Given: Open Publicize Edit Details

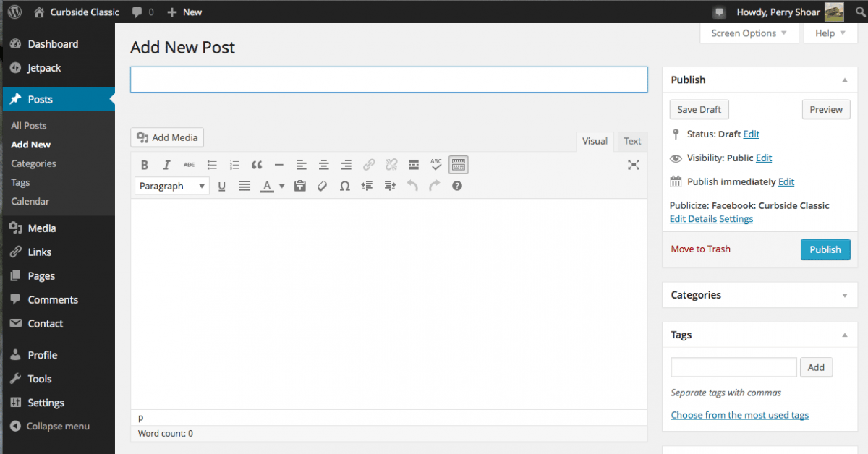Looking at the screenshot, I should (x=693, y=218).
